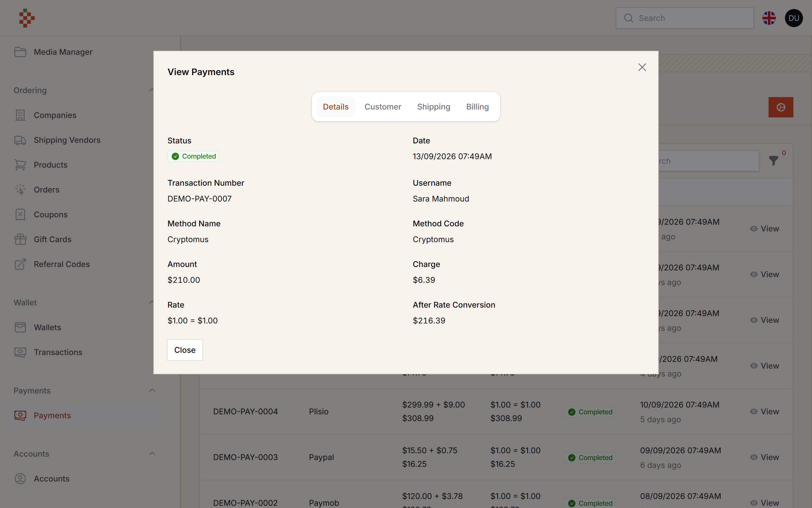Screen dimensions: 812x508
Task: Click the Completed status badge in dialog
Action: [x=194, y=156]
